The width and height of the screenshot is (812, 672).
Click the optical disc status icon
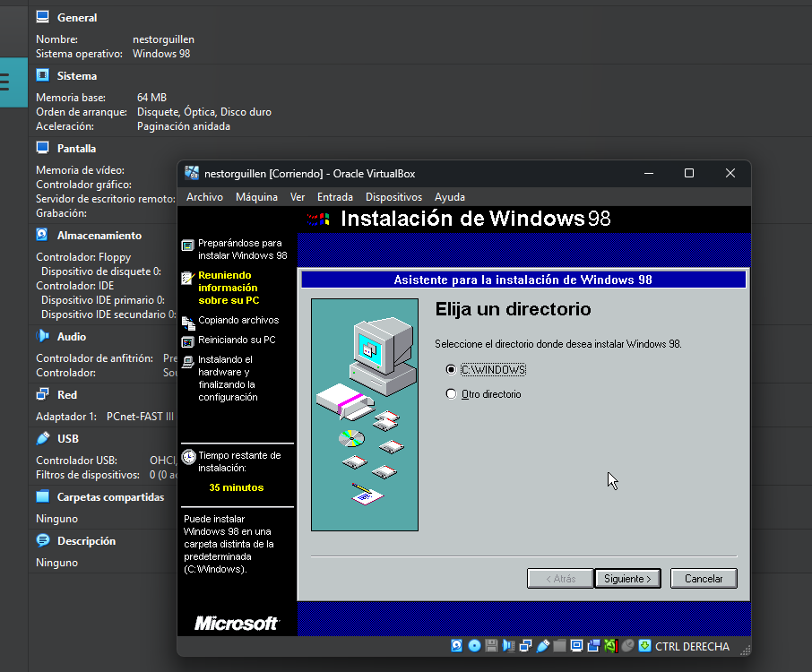pos(474,646)
